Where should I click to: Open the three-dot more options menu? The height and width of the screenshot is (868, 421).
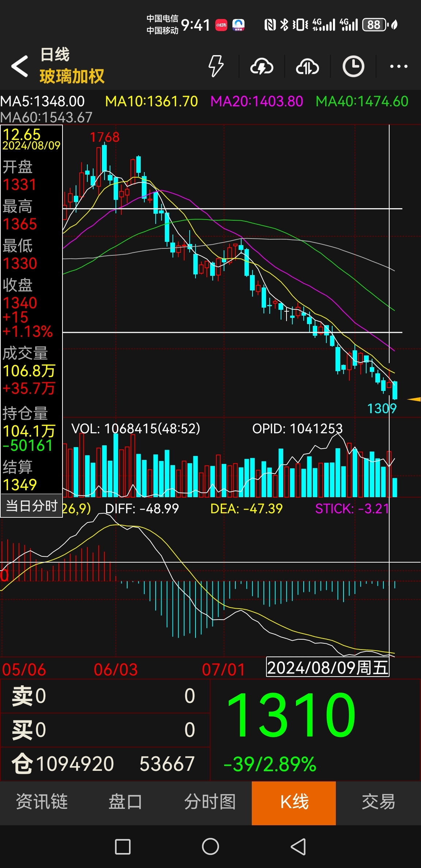[x=399, y=66]
